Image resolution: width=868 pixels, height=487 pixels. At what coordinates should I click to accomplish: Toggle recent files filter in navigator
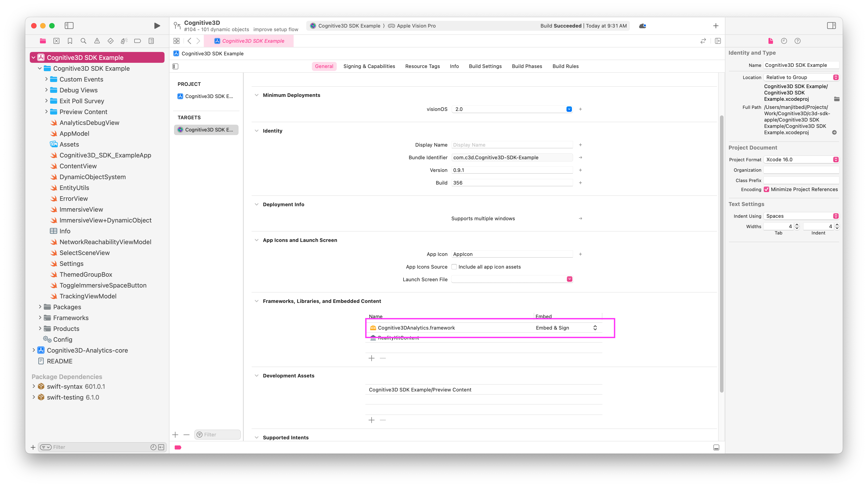click(x=153, y=447)
